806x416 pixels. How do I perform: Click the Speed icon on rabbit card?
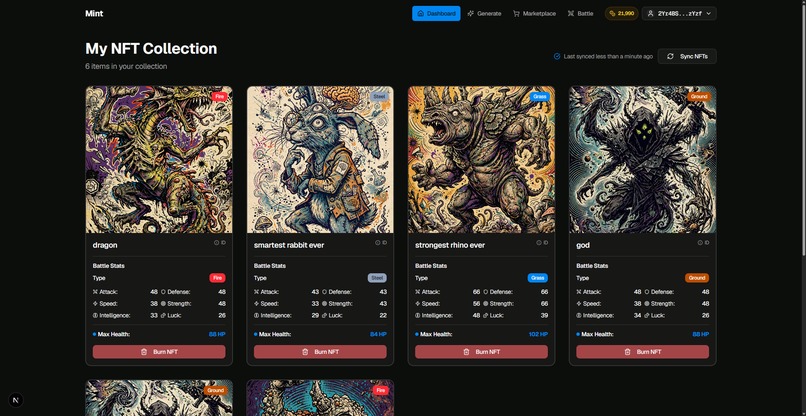pos(257,303)
